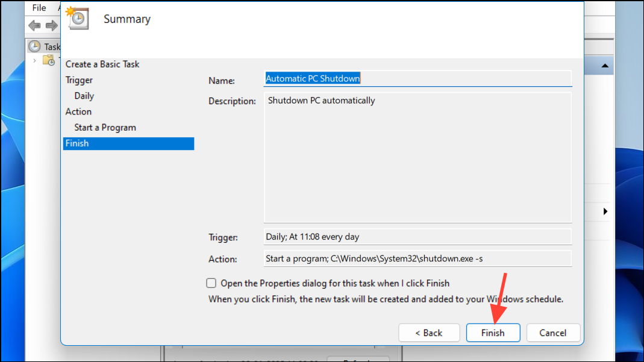Expand the Task Scheduler Library tree node

tap(34, 60)
